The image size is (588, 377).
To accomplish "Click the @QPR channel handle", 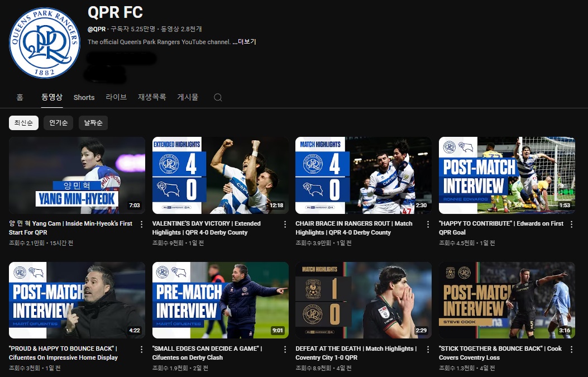I will 97,27.
